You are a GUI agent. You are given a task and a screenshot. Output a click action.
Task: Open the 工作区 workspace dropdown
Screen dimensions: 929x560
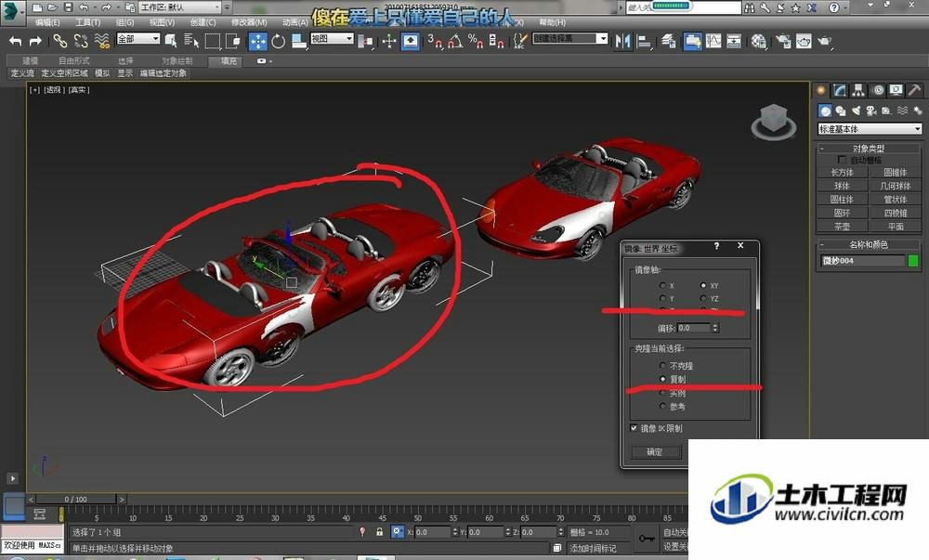(x=180, y=7)
